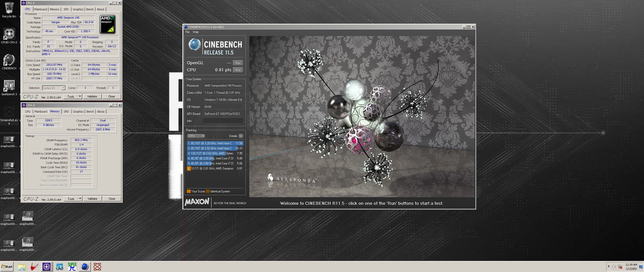Open the Help menu in CINEBENCH
This screenshot has height=272, width=644.
tap(196, 32)
